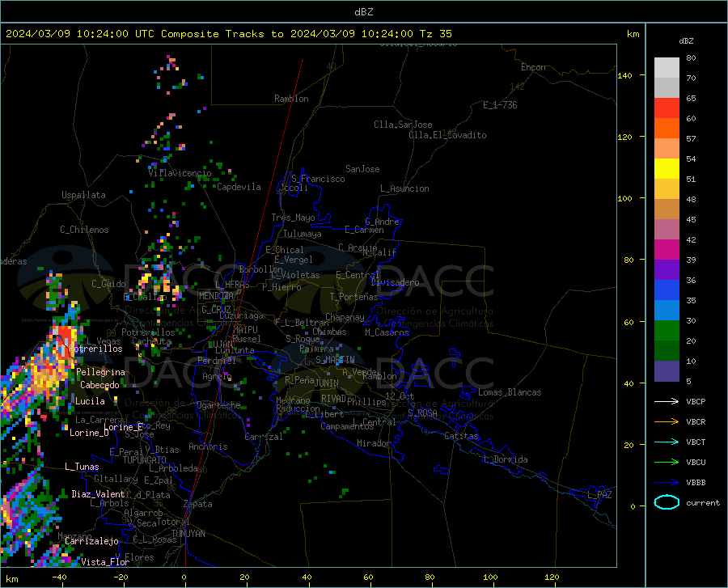
Task: Click the L_Tunas map label
Action: (x=82, y=467)
